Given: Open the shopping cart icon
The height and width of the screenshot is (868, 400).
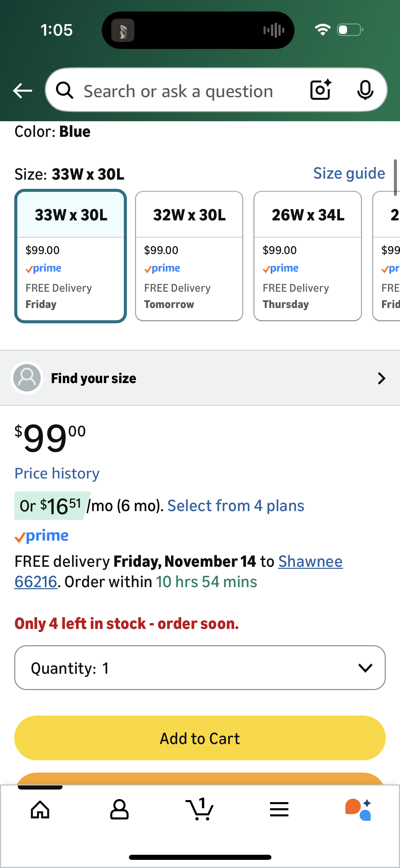Looking at the screenshot, I should [200, 810].
